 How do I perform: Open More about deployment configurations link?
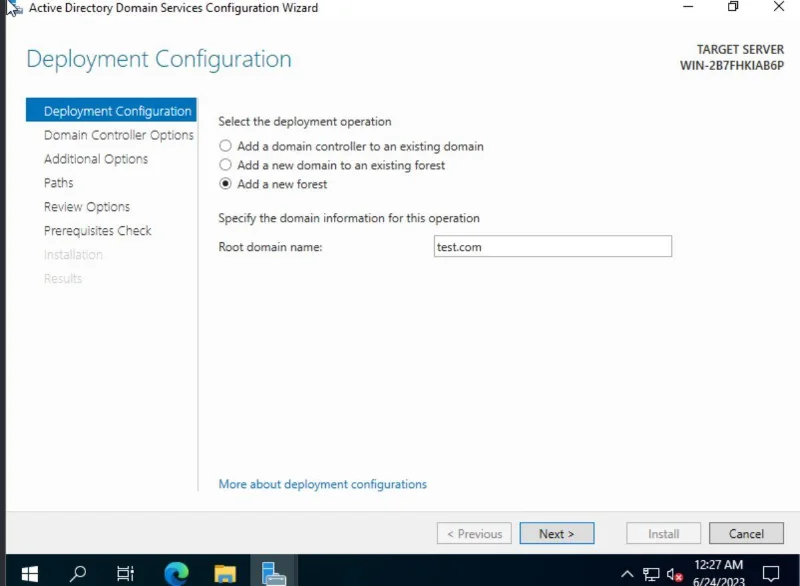(322, 484)
